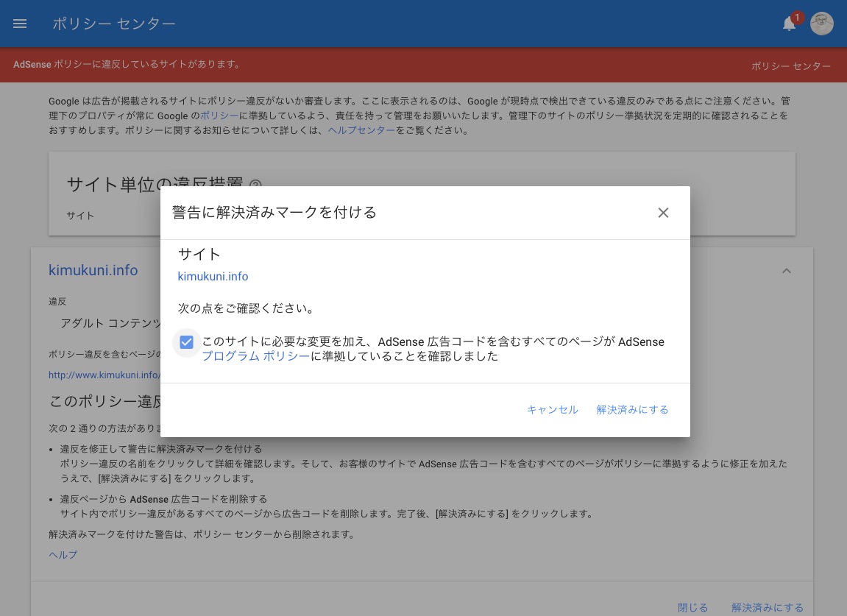Click 閉じる at bottom of page
This screenshot has height=616, width=847.
[x=692, y=608]
